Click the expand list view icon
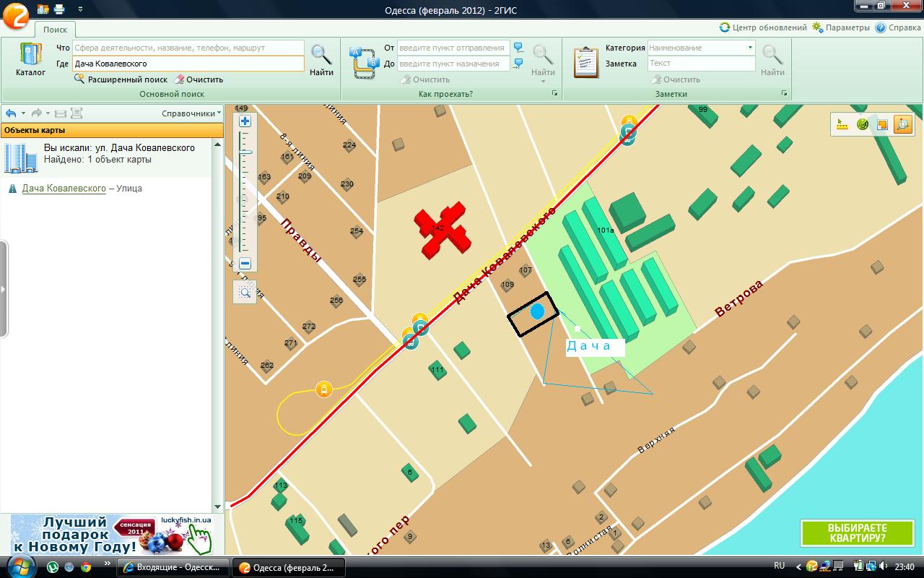 point(77,113)
